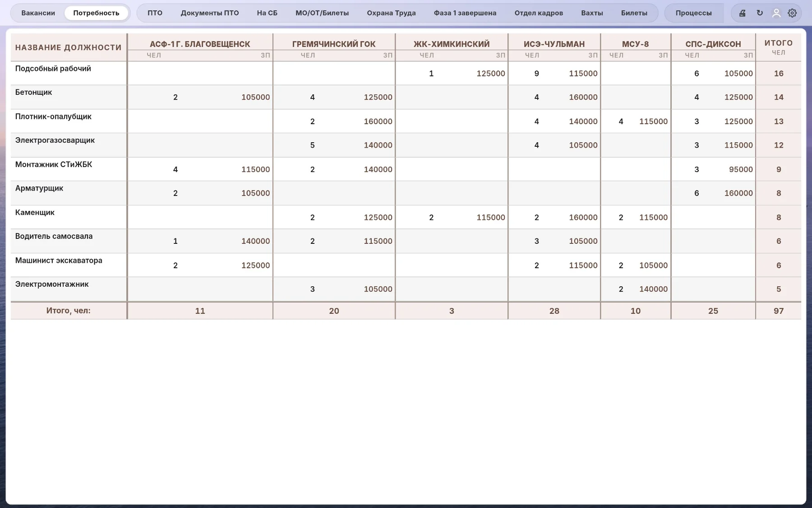Viewport: 812px width, 508px height.
Task: Click the МСУ-8 column header
Action: [635, 44]
